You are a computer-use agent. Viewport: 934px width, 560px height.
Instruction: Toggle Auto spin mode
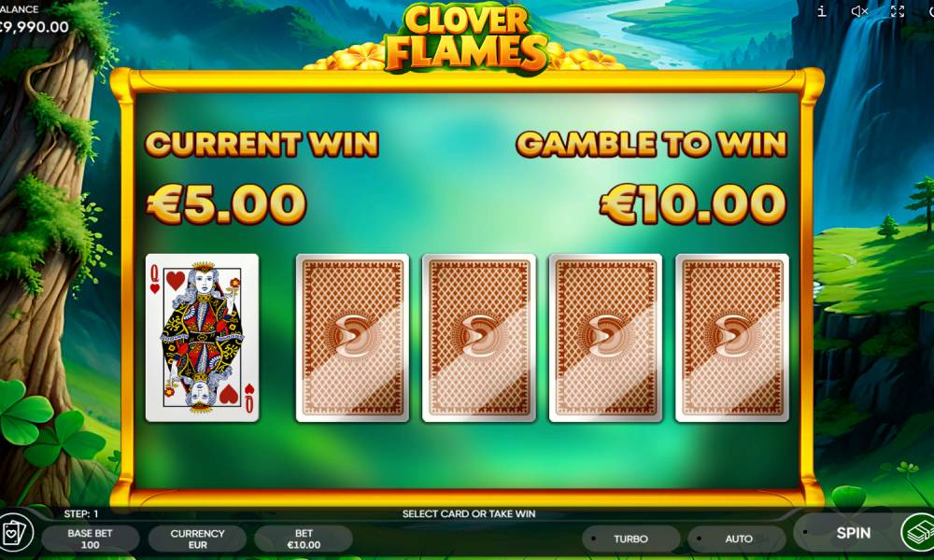[x=737, y=539]
